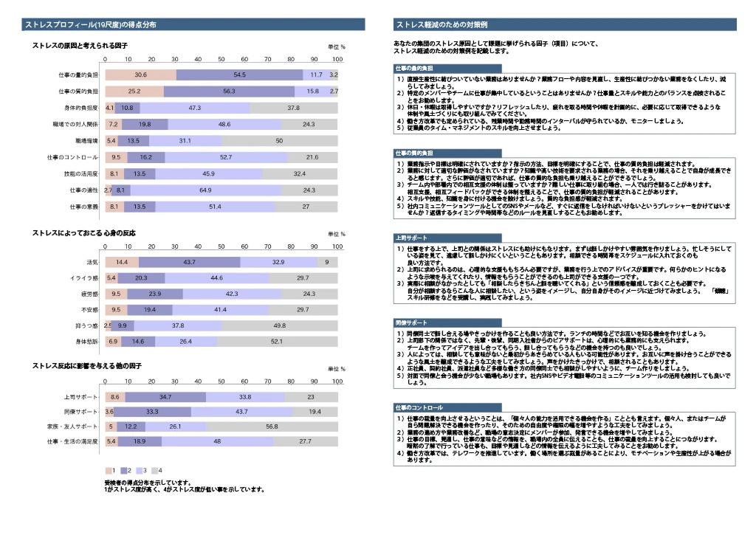Click the 家族・友人サポート row label

click(72, 427)
